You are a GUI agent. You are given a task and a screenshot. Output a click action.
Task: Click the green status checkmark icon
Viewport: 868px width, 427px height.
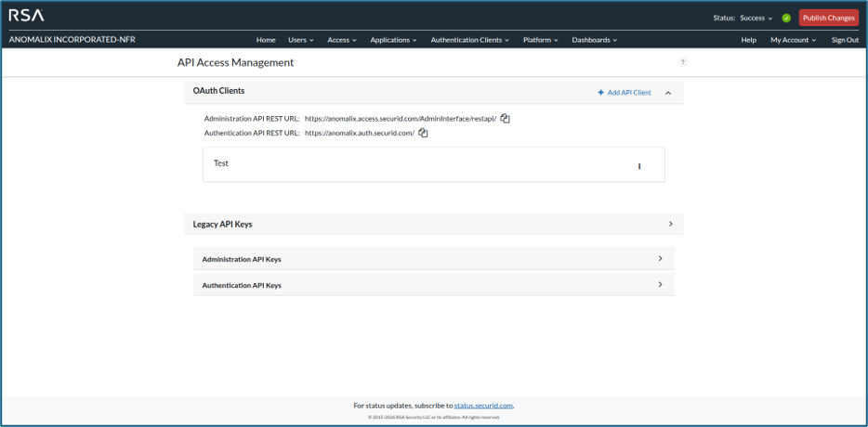[x=786, y=19]
